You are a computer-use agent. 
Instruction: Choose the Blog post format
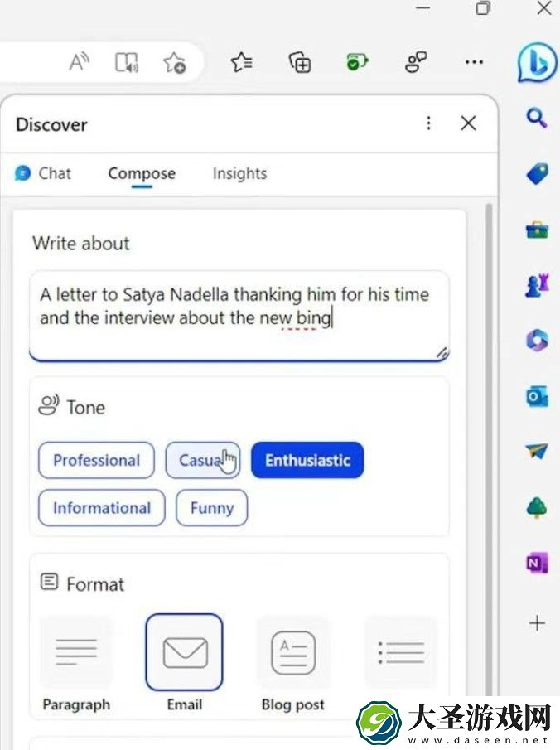click(293, 664)
